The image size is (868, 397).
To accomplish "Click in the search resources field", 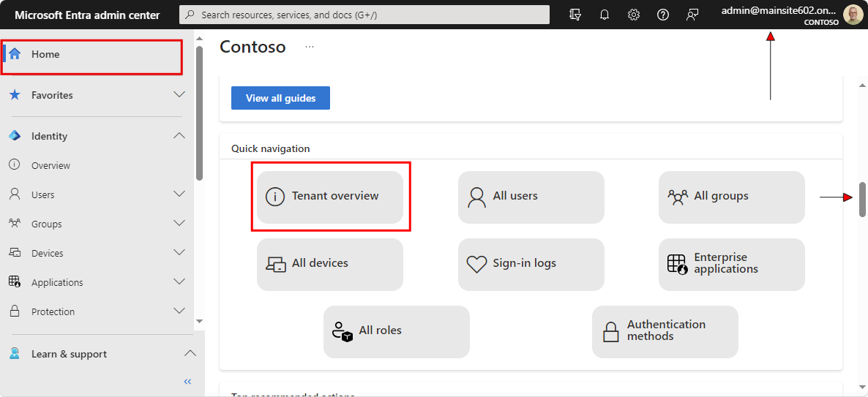I will click(364, 15).
